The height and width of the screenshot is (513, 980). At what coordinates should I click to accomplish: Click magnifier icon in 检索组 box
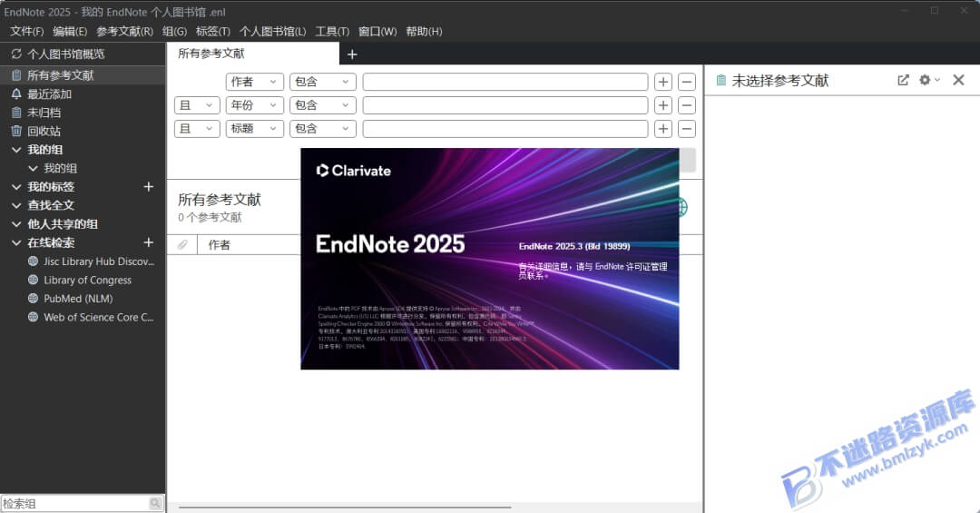pyautogui.click(x=156, y=504)
